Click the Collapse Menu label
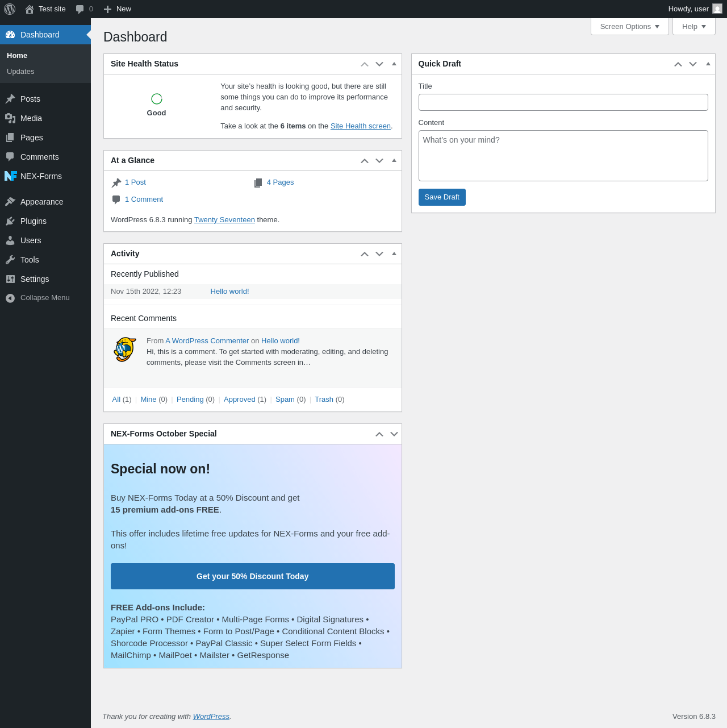 tap(45, 298)
